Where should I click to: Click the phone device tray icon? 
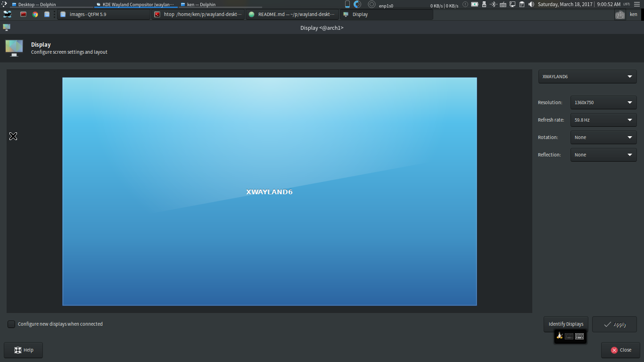click(x=347, y=4)
